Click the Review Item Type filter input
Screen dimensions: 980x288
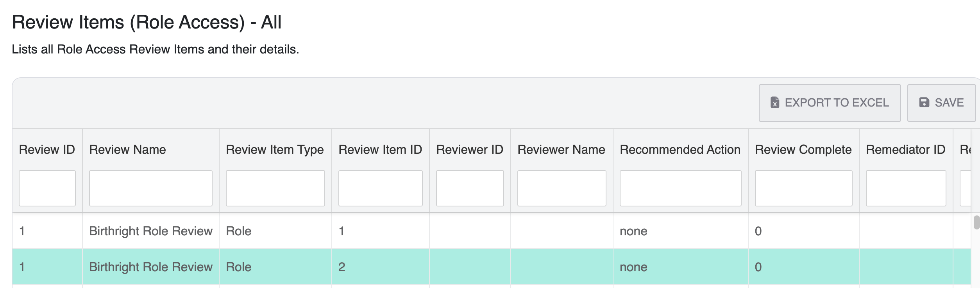tap(275, 188)
